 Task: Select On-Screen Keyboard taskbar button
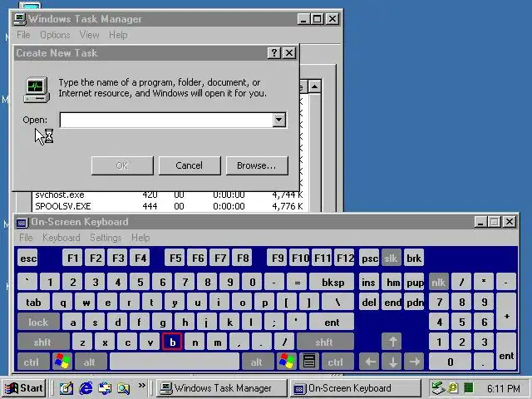[x=355, y=388]
